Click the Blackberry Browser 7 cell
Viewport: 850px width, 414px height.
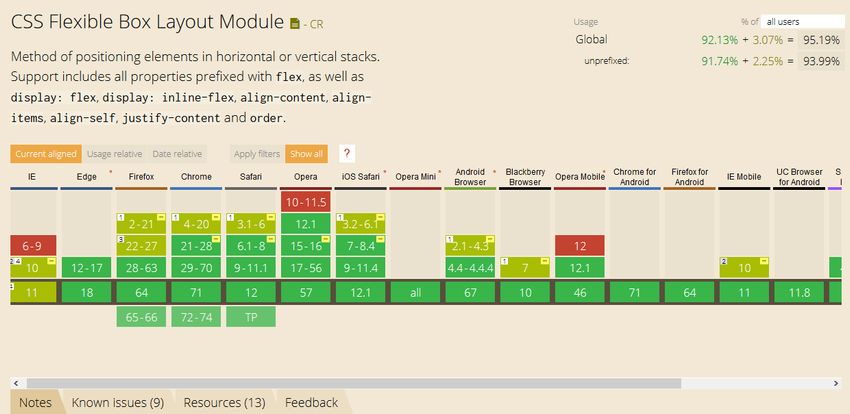(x=525, y=268)
